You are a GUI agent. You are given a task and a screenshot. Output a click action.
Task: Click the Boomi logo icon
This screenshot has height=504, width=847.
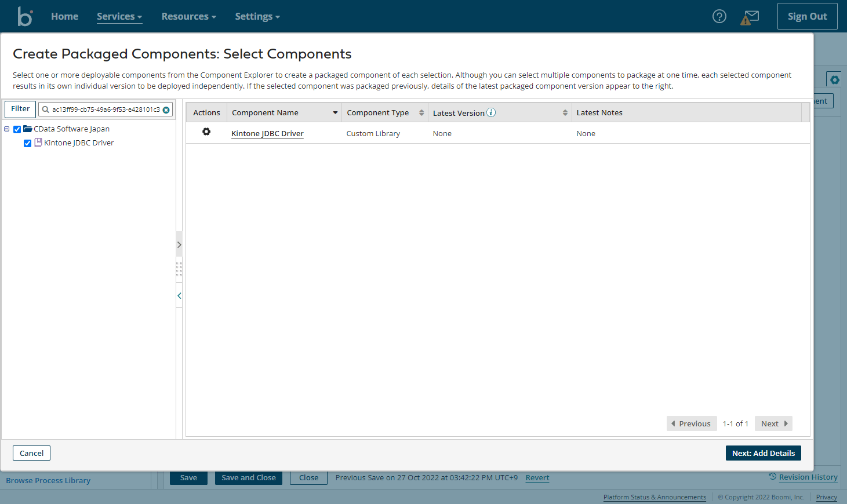click(25, 16)
